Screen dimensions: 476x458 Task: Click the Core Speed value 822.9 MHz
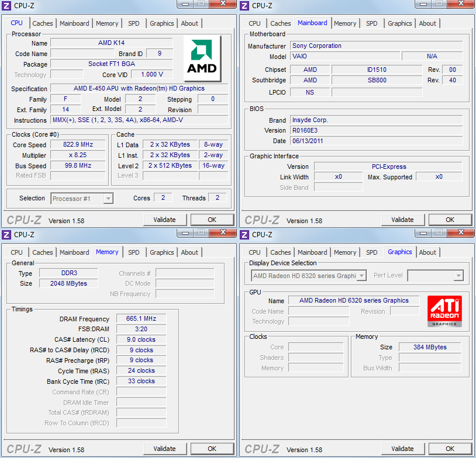tap(78, 144)
